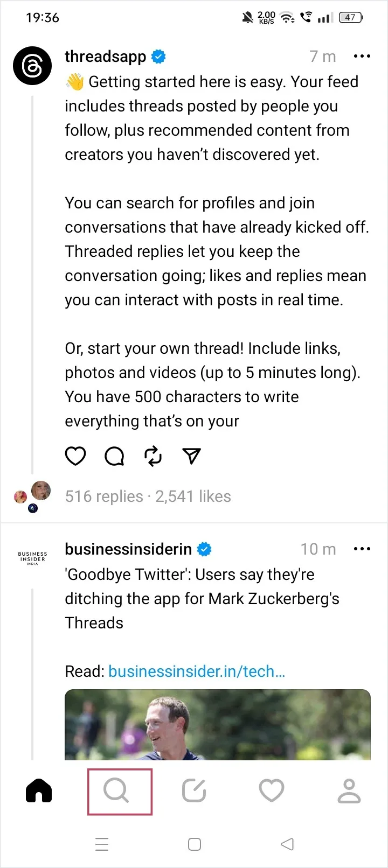The width and height of the screenshot is (388, 868).
Task: Show the 516 replies on threadsapp post
Action: click(104, 496)
